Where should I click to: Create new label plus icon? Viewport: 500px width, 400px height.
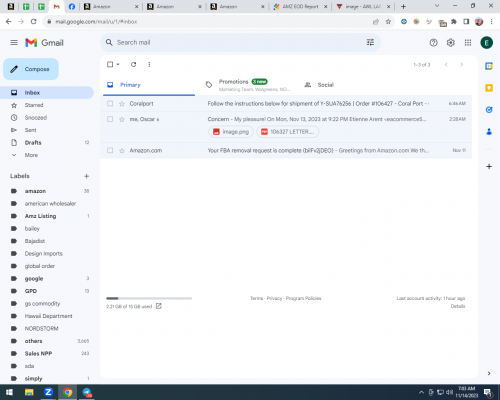[x=87, y=176]
